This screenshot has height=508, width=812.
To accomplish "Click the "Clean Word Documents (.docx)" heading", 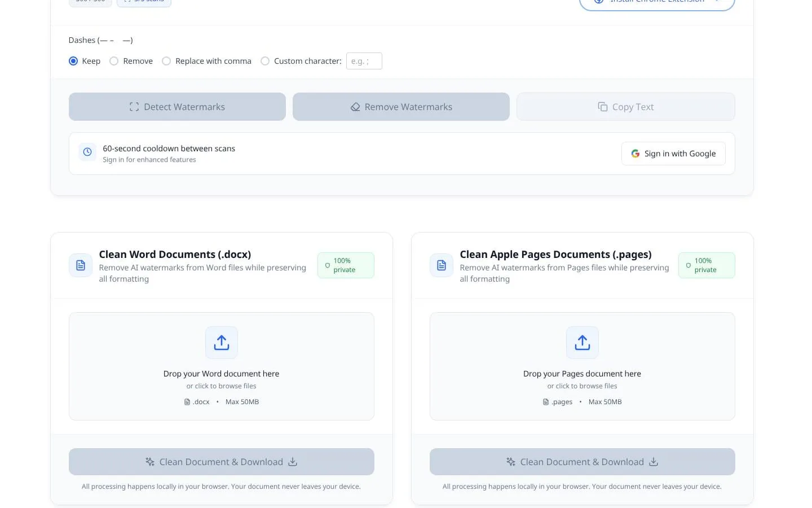I will 175,255.
